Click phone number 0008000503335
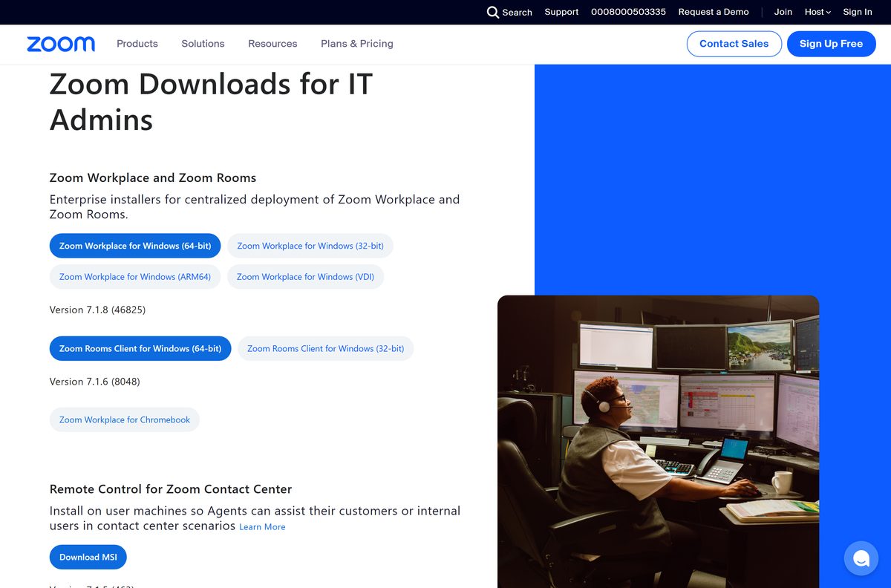Viewport: 891px width, 588px height. [628, 12]
